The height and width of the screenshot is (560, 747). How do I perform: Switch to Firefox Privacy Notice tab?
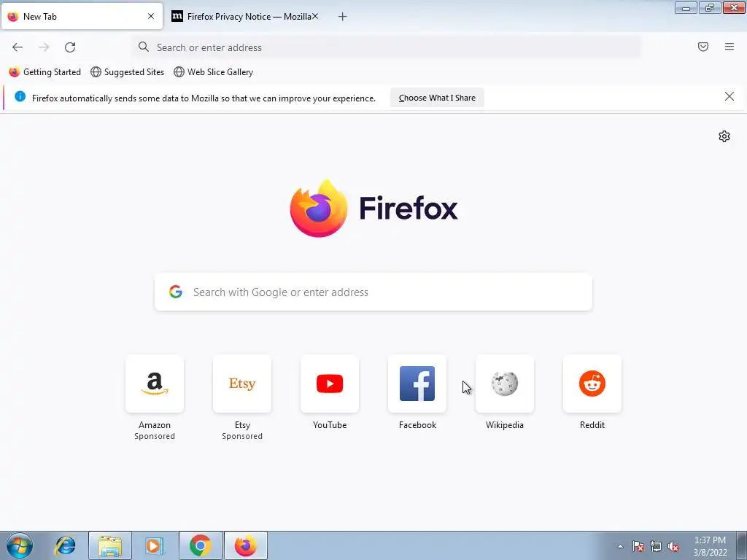[x=245, y=16]
